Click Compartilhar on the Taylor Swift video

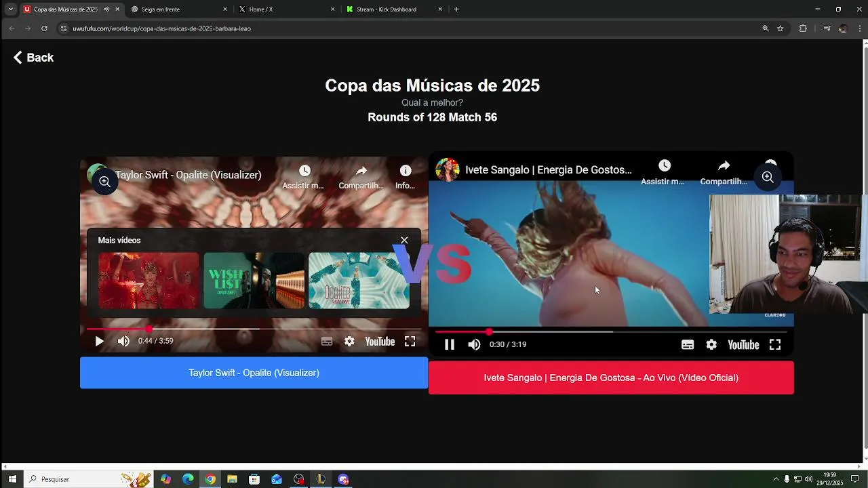pos(361,177)
